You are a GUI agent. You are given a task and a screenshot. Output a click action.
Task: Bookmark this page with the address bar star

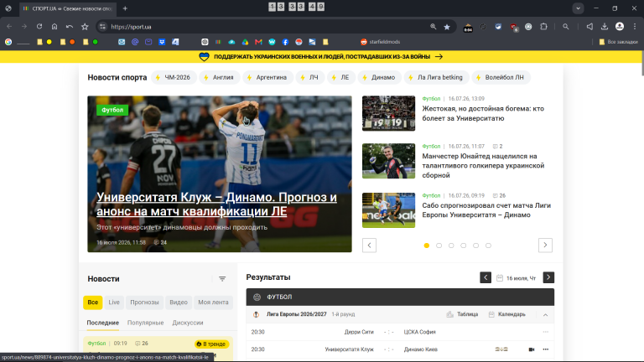(447, 27)
